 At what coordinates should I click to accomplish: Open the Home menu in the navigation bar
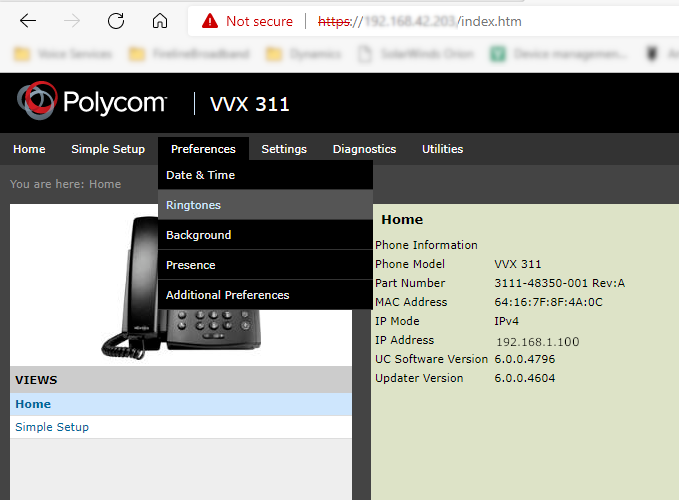click(29, 149)
